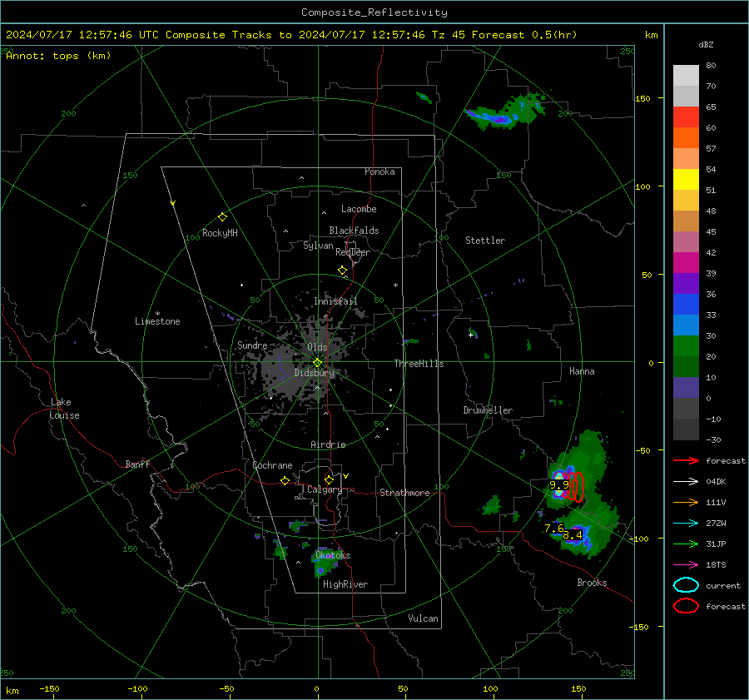Click the ThreeHills label
The image size is (749, 700).
pyautogui.click(x=419, y=364)
